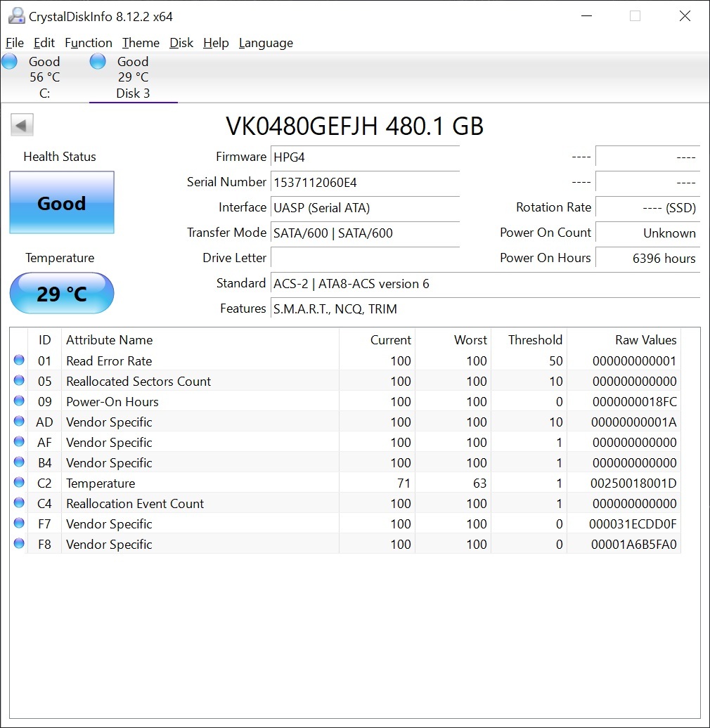Close the CrystalDiskInfo window
710x728 pixels.
[x=685, y=15]
